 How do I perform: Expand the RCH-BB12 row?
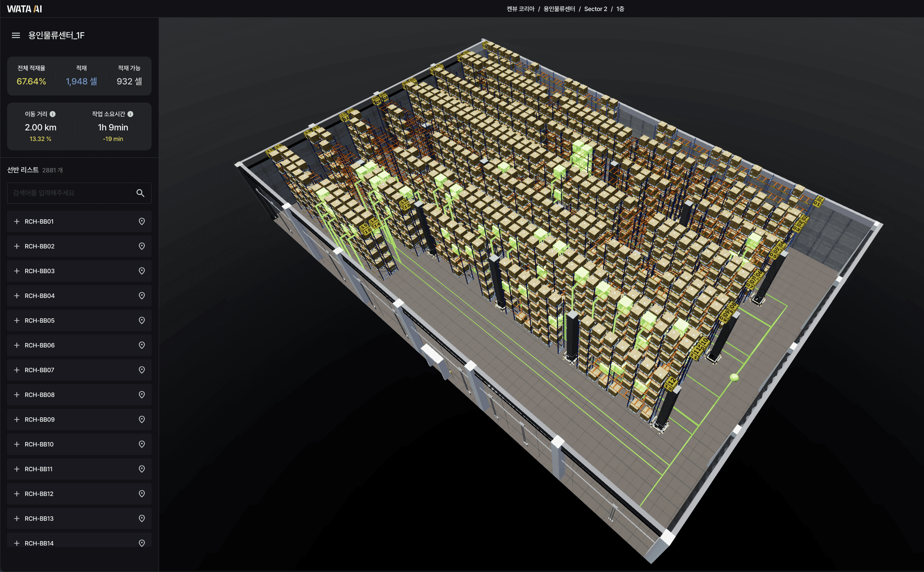click(17, 494)
